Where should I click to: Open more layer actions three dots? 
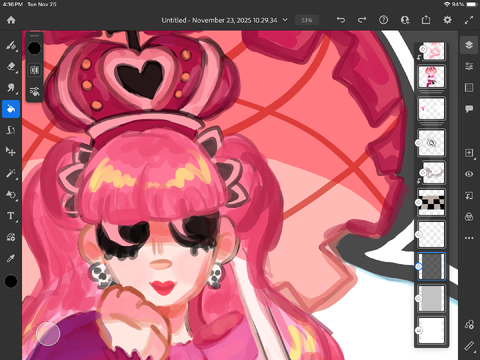469,238
